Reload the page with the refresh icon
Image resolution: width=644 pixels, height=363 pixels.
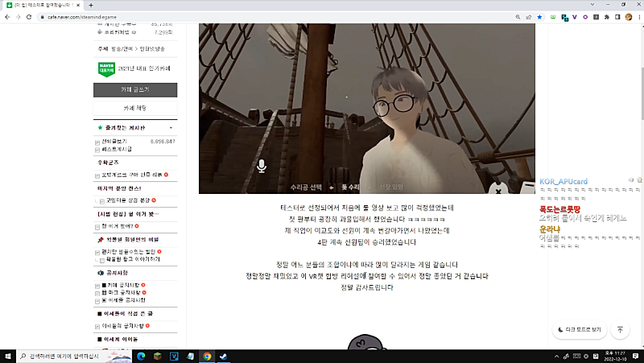29,17
